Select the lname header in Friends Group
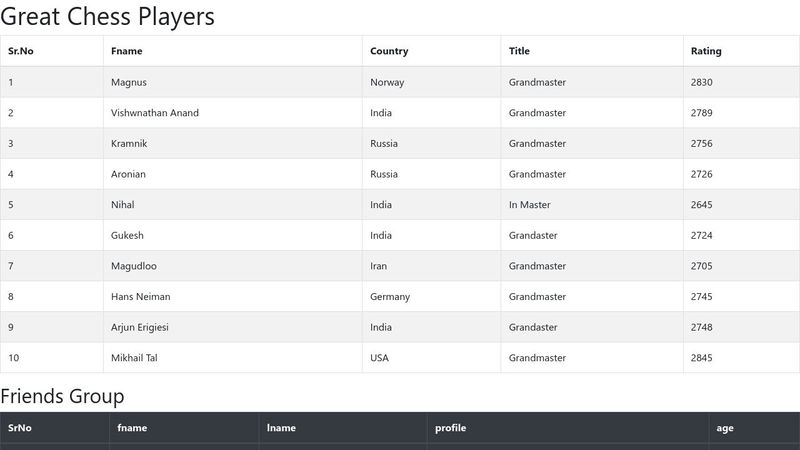800x450 pixels. (281, 428)
